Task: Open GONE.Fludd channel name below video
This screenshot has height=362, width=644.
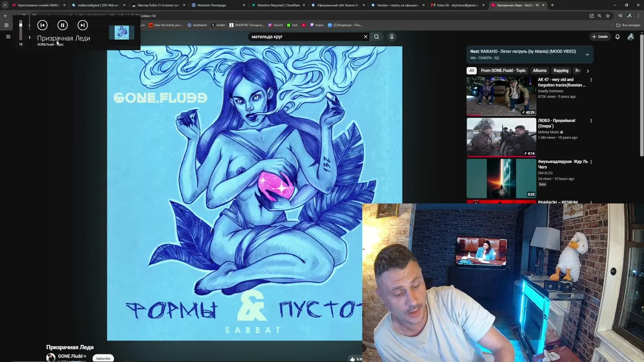Action: (70, 356)
